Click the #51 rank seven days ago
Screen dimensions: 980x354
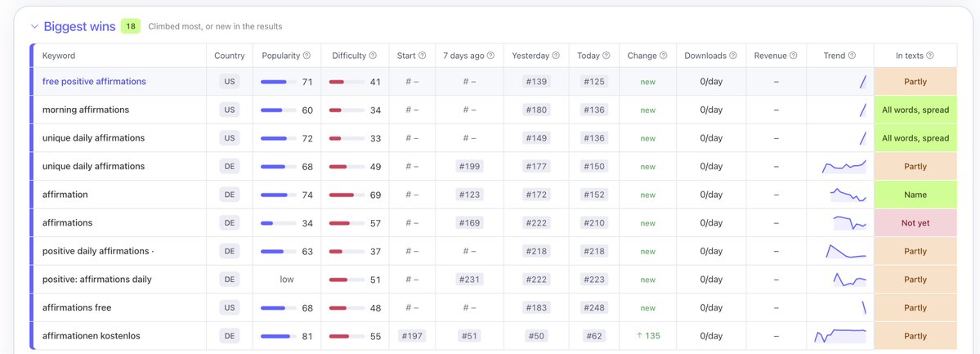point(469,336)
